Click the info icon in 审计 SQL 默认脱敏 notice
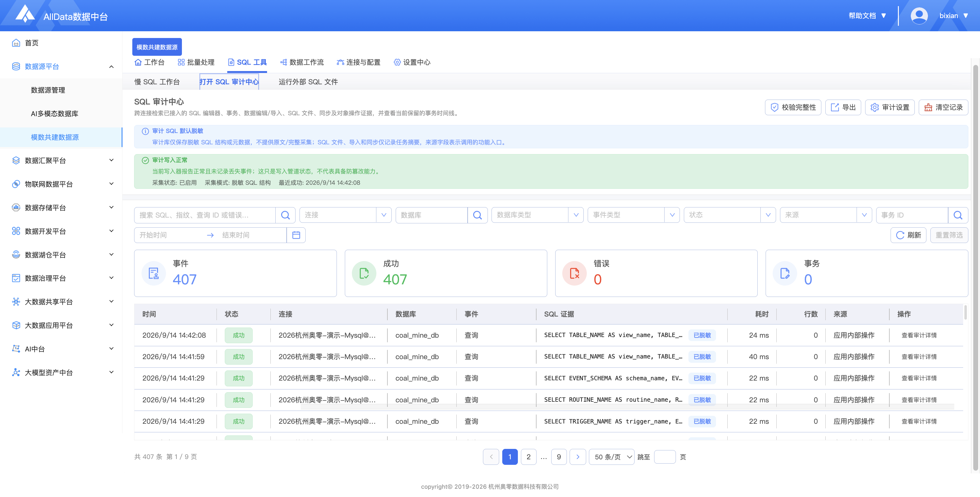Viewport: 980px width, 497px height. pyautogui.click(x=145, y=131)
